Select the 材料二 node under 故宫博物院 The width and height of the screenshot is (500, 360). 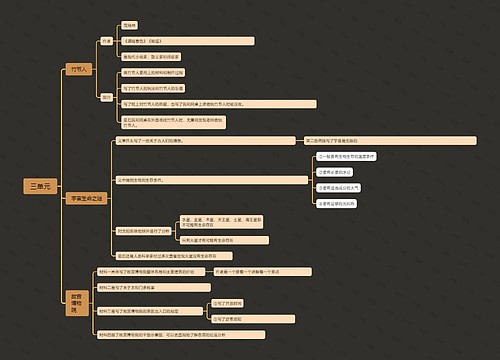pyautogui.click(x=154, y=287)
